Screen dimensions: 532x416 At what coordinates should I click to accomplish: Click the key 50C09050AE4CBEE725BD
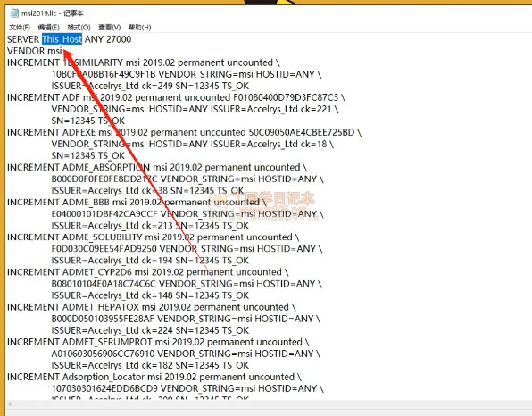coord(302,132)
